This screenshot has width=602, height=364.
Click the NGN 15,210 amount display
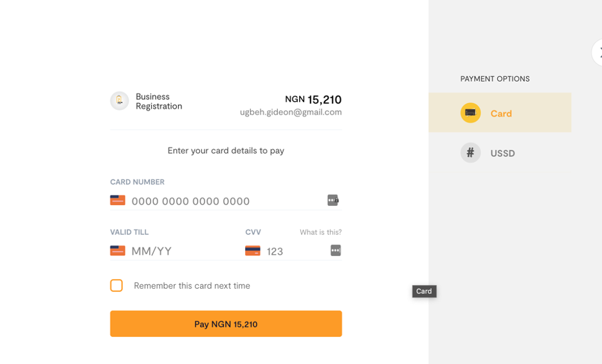313,100
